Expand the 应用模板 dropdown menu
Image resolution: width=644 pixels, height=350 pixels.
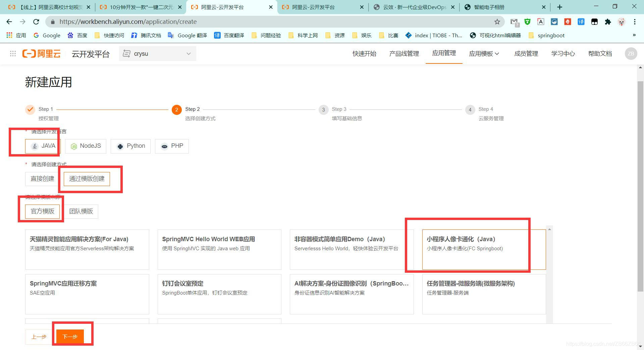click(x=484, y=54)
